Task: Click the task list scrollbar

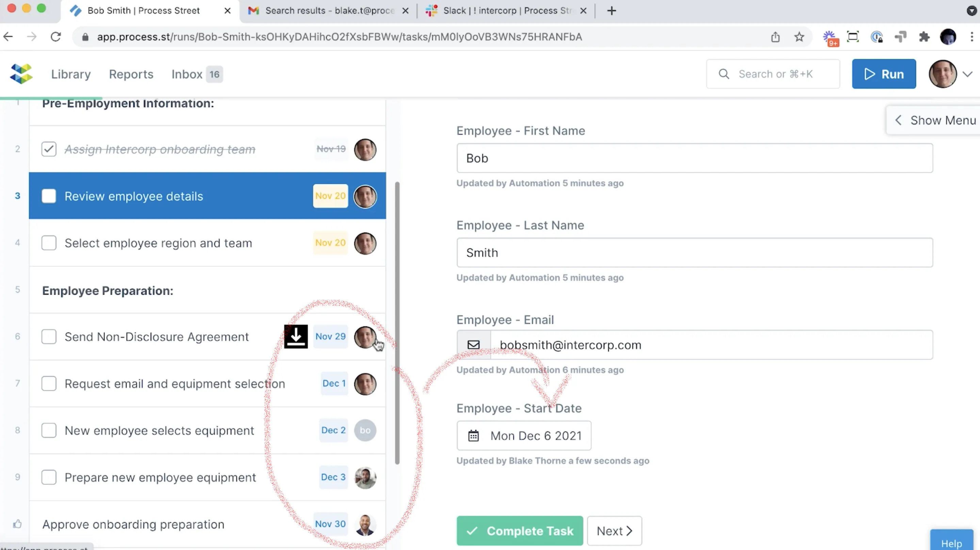Action: coord(397,323)
